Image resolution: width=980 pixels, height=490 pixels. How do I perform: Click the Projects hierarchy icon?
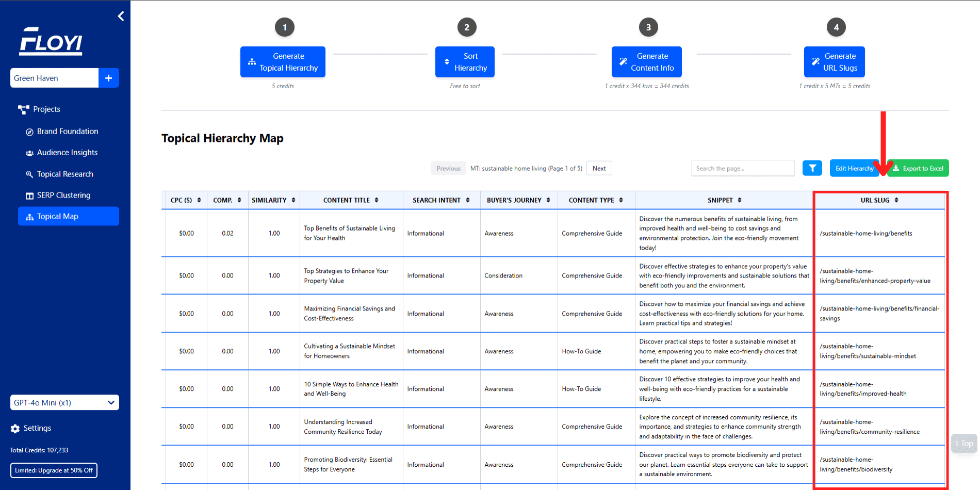pyautogui.click(x=24, y=109)
